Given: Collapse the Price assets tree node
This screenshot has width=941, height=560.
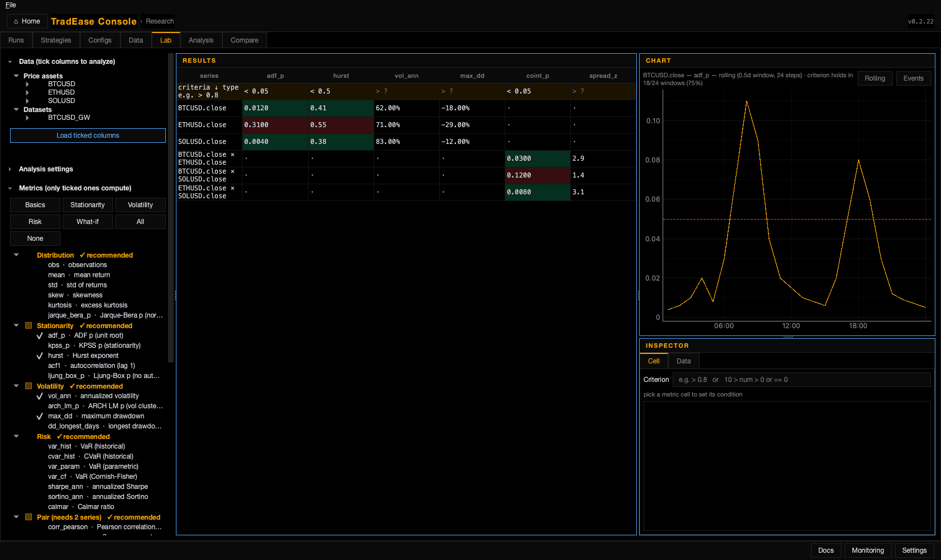Looking at the screenshot, I should [x=16, y=76].
